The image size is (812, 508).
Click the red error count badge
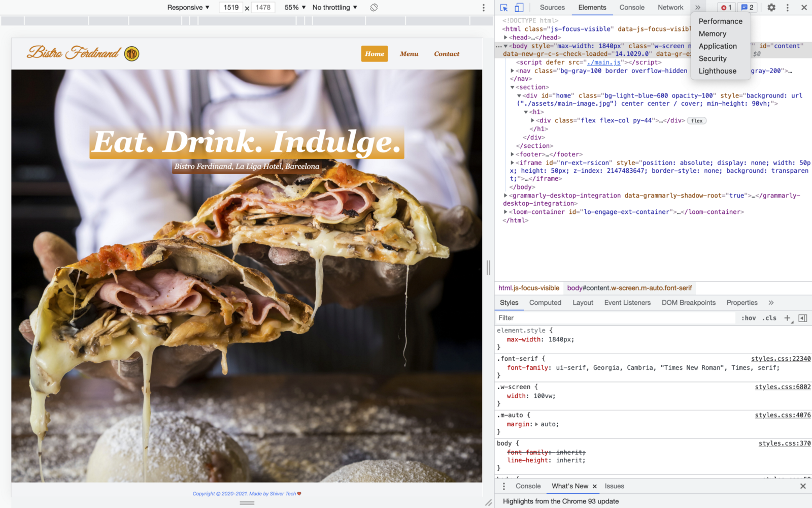coord(726,8)
